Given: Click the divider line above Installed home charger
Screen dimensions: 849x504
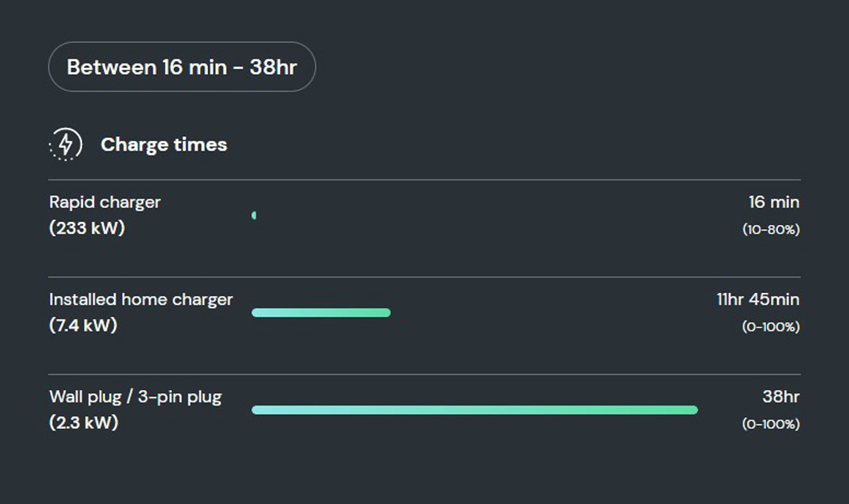Looking at the screenshot, I should [424, 277].
